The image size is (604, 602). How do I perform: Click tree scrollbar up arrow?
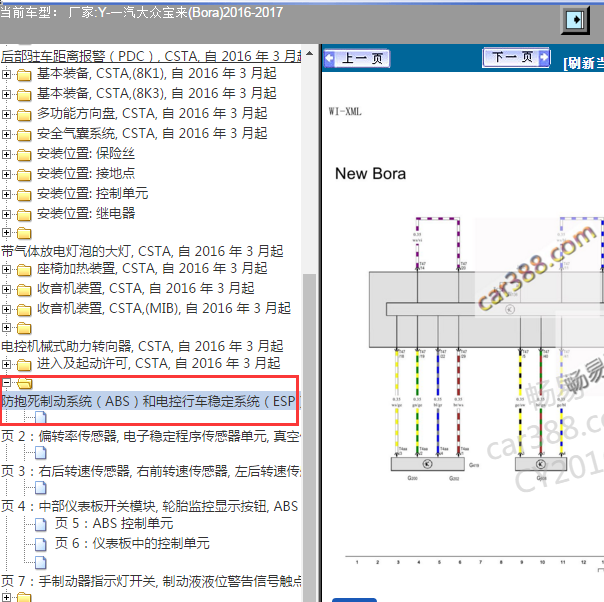pyautogui.click(x=309, y=54)
